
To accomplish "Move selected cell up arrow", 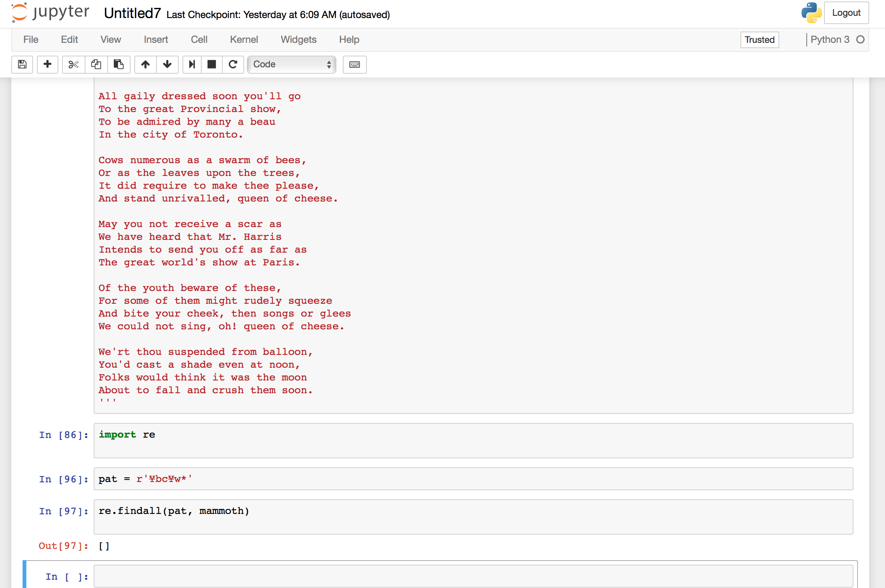I will 145,64.
